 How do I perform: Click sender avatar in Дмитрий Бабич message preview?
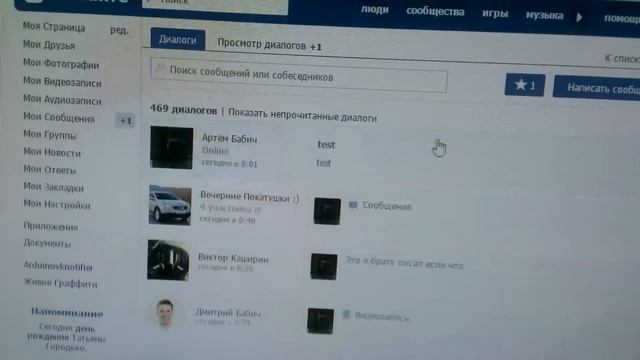(320, 321)
